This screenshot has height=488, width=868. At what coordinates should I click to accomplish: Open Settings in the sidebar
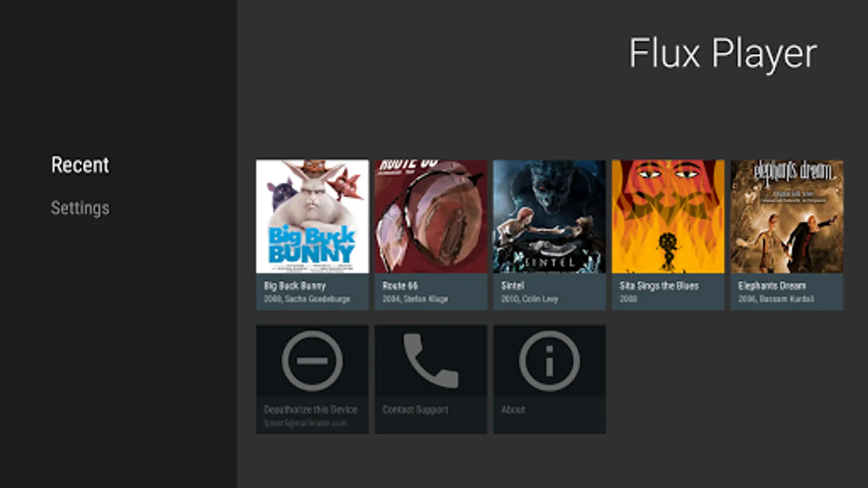(80, 208)
